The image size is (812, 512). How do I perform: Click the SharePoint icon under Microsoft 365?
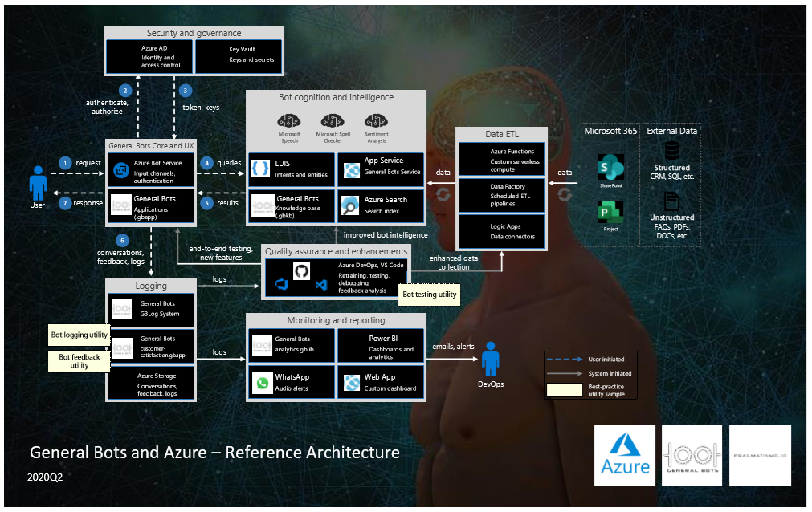[x=606, y=169]
